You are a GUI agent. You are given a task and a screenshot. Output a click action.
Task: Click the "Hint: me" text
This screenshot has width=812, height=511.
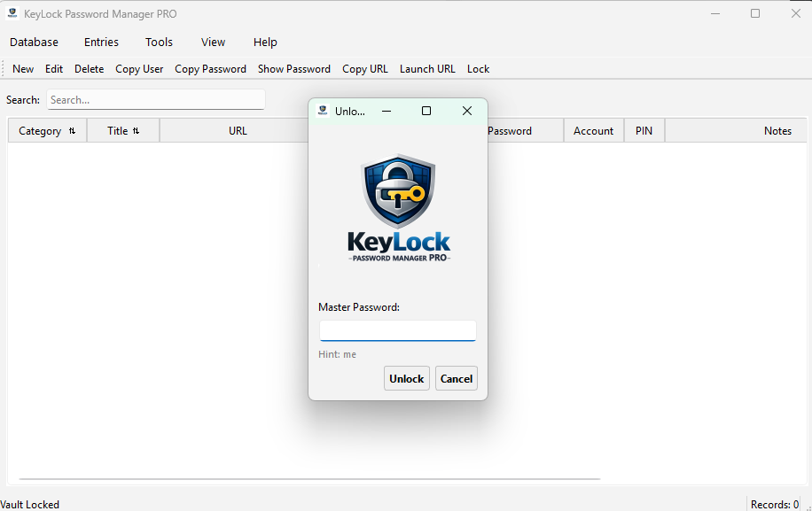[x=337, y=354]
